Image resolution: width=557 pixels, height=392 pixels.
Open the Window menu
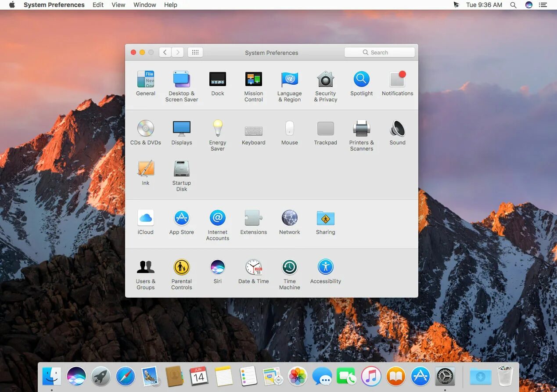pos(145,5)
